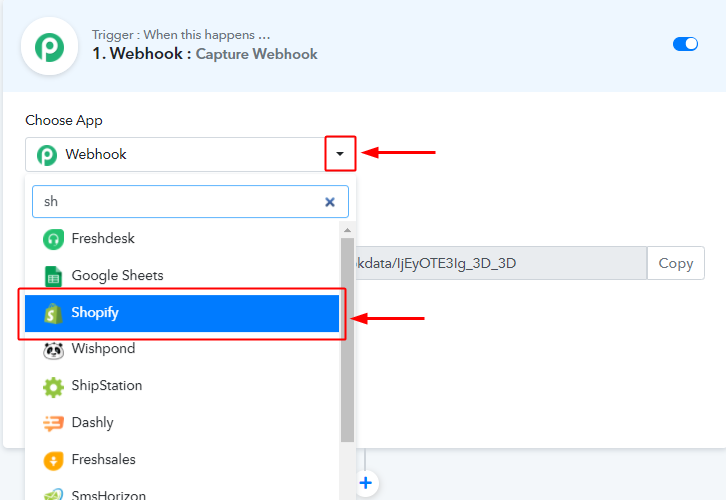
Task: Click the Freshdesk headset icon
Action: pos(53,239)
